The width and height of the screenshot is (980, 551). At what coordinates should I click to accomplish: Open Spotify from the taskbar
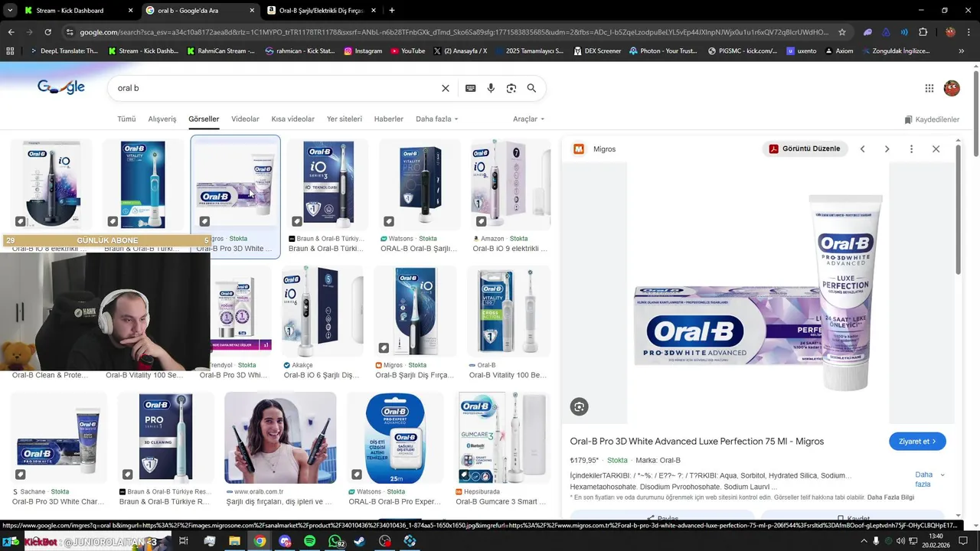click(309, 541)
